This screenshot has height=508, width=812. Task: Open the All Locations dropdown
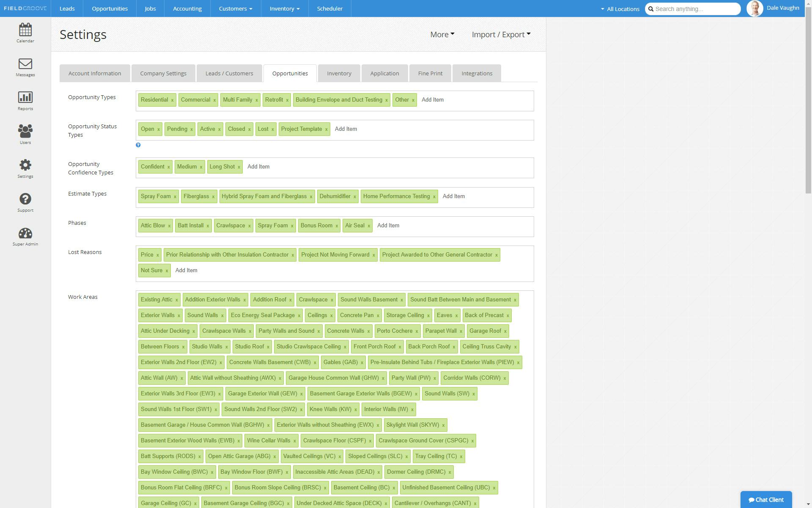pyautogui.click(x=620, y=9)
